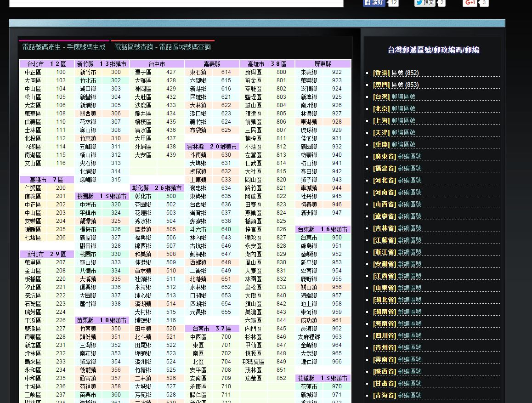
Task: Select the 台南市 37區 section header
Action: (212, 329)
